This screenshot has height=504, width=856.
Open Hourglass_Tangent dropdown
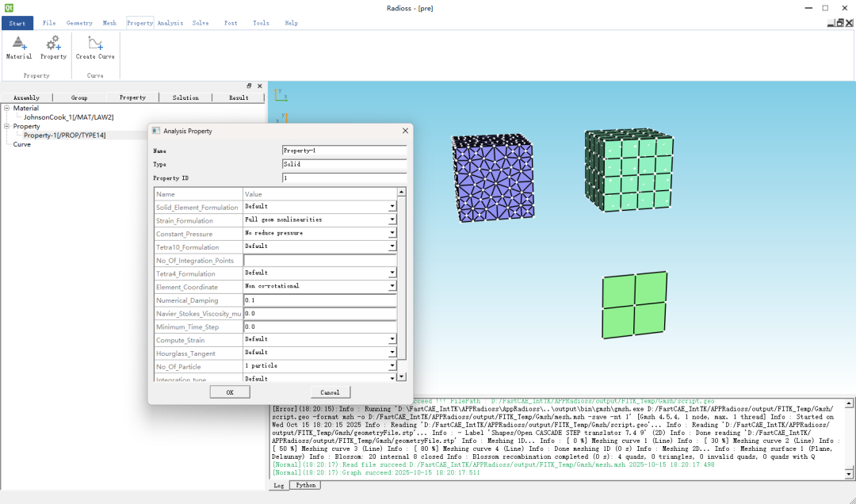point(392,353)
